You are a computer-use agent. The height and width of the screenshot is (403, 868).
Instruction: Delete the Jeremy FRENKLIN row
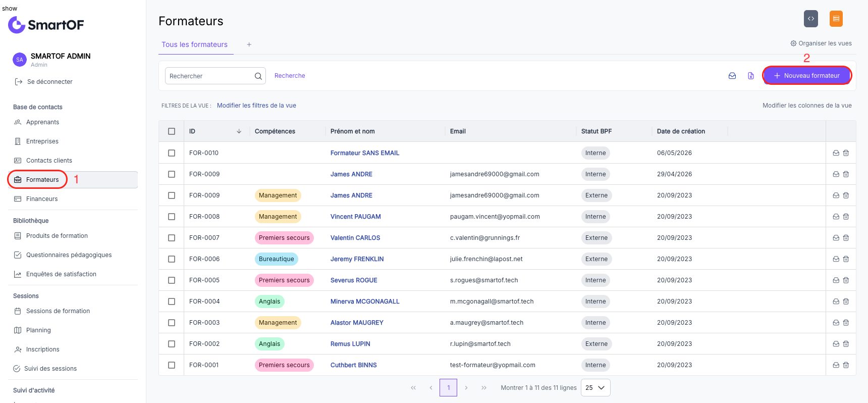846,259
